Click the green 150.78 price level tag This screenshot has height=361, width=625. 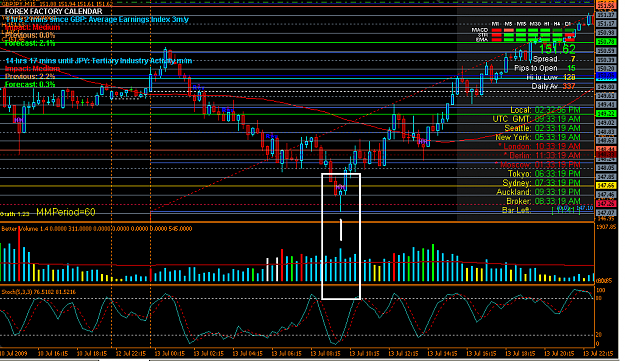[605, 42]
